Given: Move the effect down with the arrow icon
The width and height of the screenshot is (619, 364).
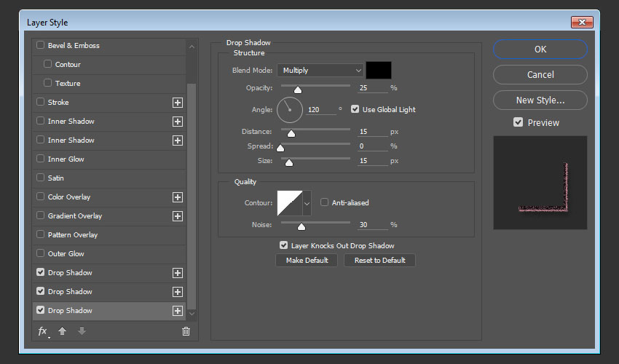Looking at the screenshot, I should 82,331.
